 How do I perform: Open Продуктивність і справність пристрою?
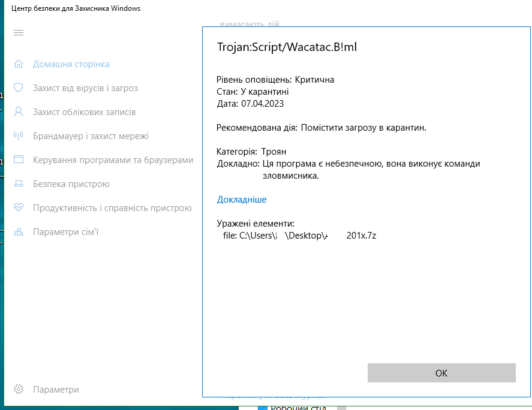(x=112, y=208)
